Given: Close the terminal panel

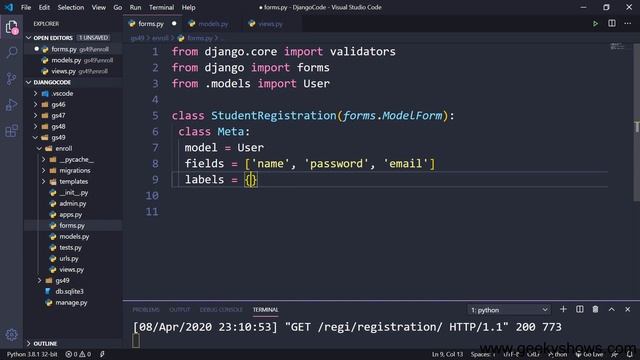Looking at the screenshot, I should click(628, 309).
